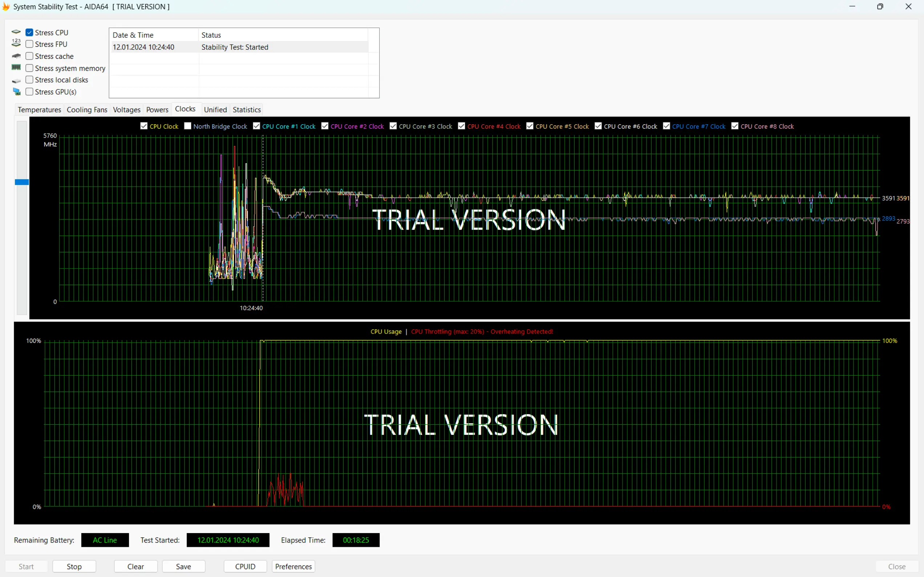
Task: Enable the Stress FPU checkbox
Action: click(29, 44)
